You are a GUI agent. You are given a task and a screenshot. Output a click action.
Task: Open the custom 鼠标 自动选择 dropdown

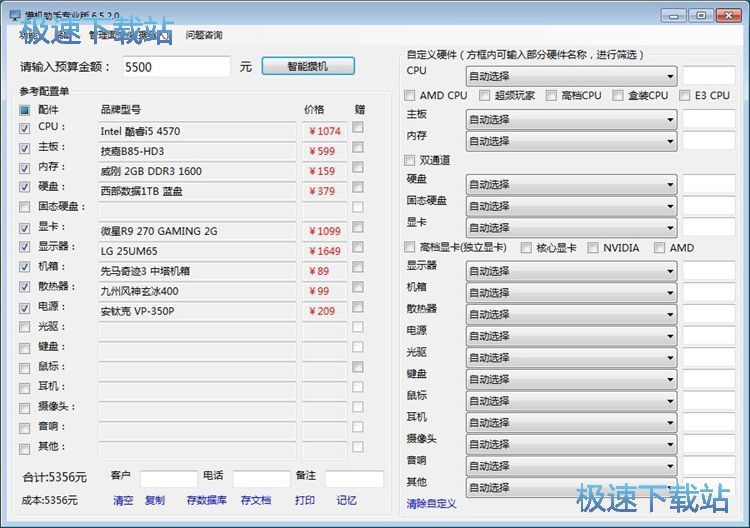pos(572,401)
